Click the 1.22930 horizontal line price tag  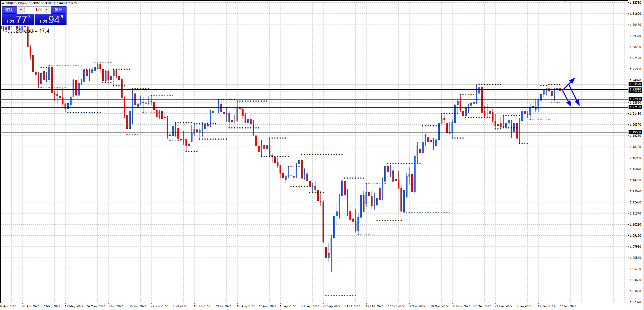point(635,99)
